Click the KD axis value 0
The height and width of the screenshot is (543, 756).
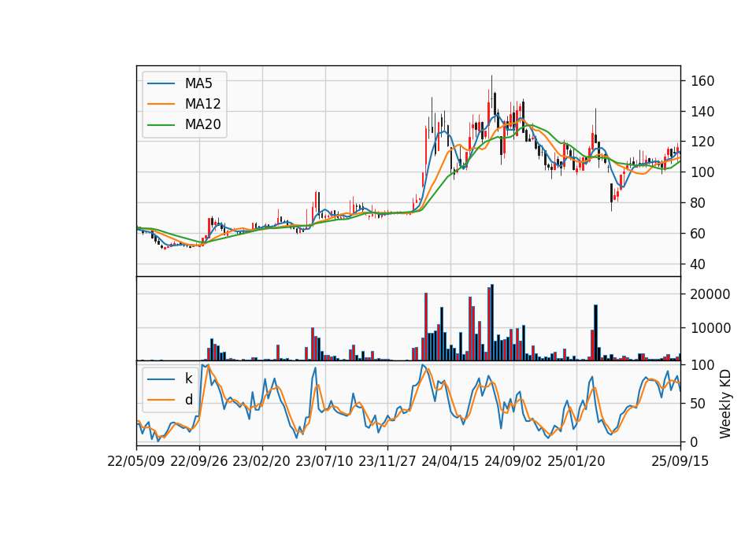pyautogui.click(x=695, y=441)
